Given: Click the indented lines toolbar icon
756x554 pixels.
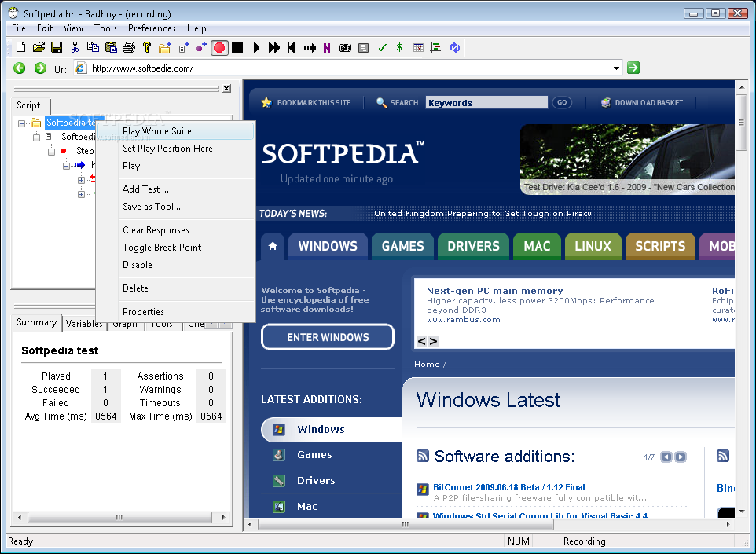Looking at the screenshot, I should click(435, 47).
